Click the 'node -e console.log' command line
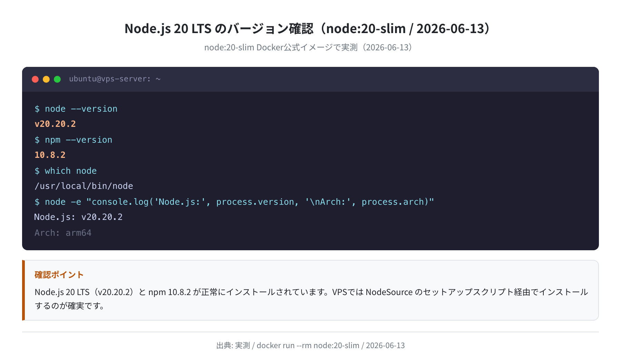This screenshot has width=621, height=364. 234,202
